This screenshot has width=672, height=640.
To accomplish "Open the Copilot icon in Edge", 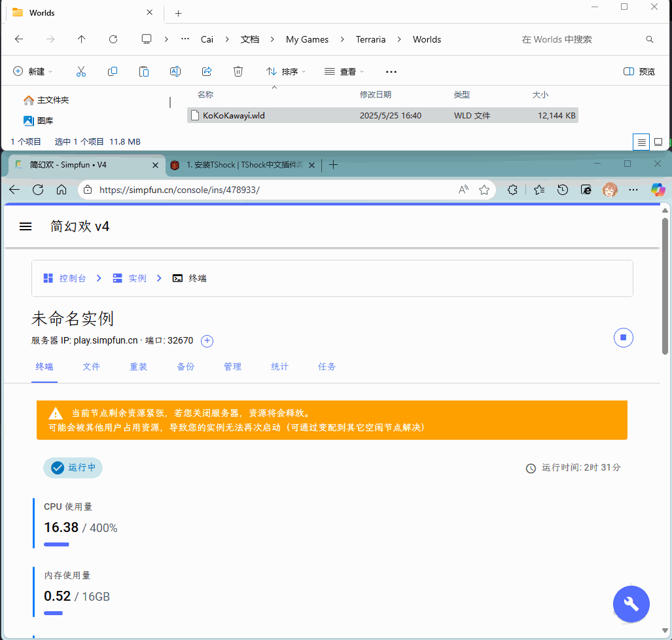I will [x=658, y=190].
